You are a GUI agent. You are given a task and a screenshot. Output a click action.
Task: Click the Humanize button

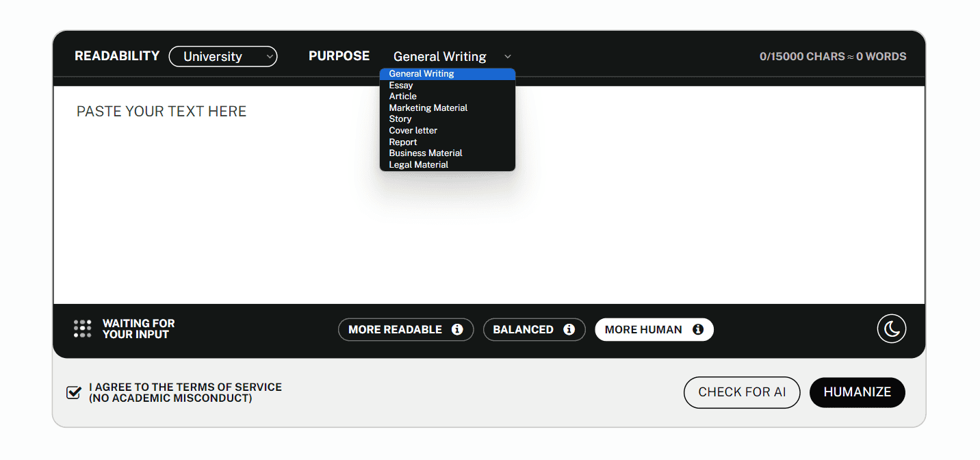(857, 392)
